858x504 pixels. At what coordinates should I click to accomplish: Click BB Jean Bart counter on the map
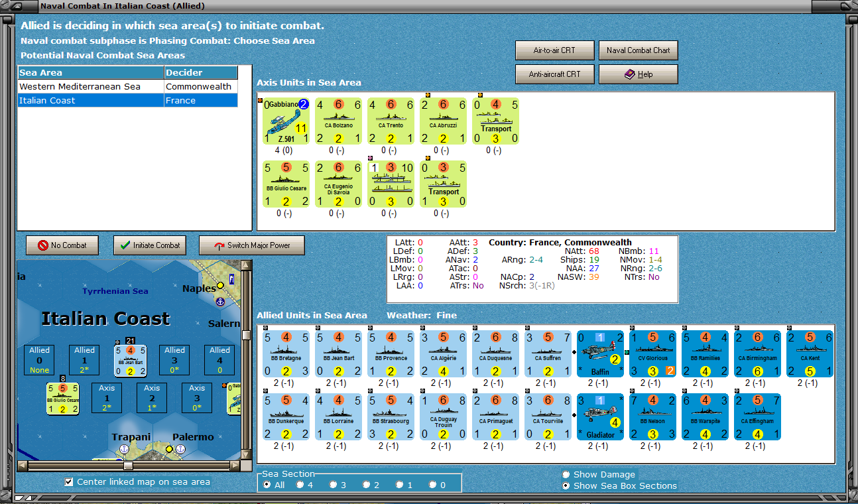pyautogui.click(x=130, y=361)
